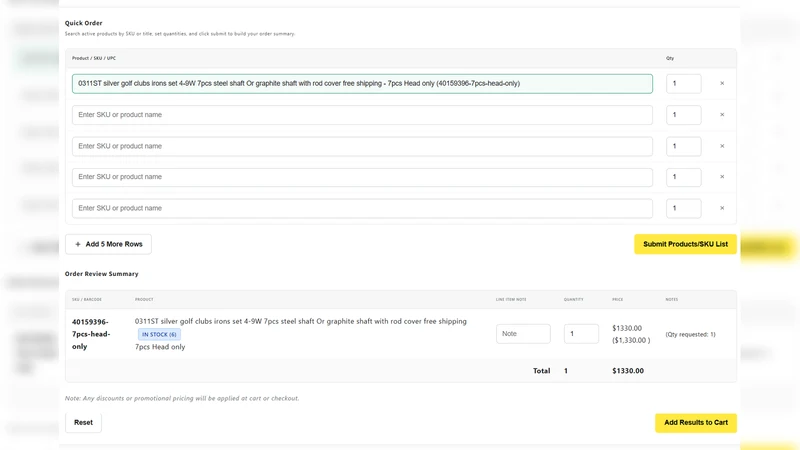
Task: Click the IN STOCK (6) badge
Action: tap(159, 334)
